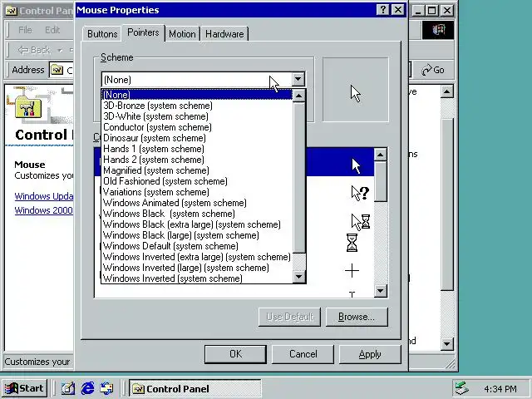Click the taskbar clock 4:34 PM

(x=500, y=389)
